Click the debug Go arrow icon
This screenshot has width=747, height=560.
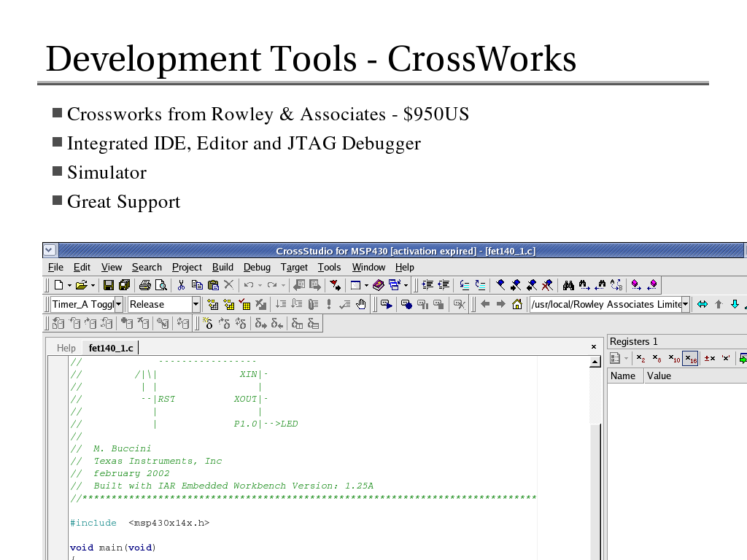tap(387, 304)
